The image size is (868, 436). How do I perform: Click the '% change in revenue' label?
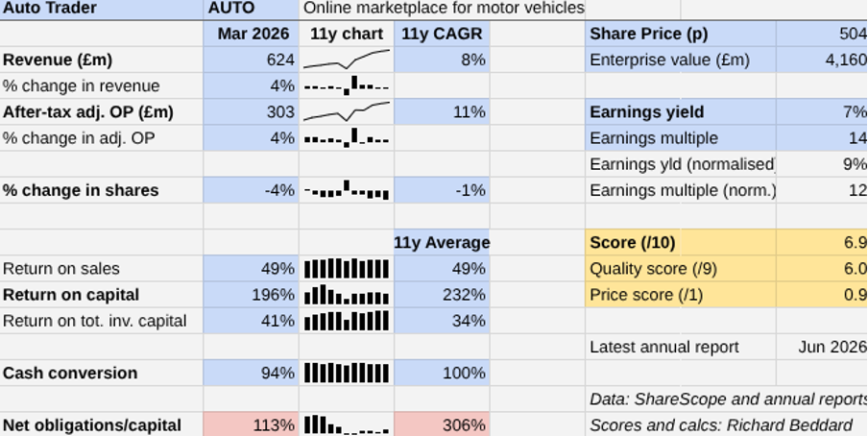click(x=81, y=85)
